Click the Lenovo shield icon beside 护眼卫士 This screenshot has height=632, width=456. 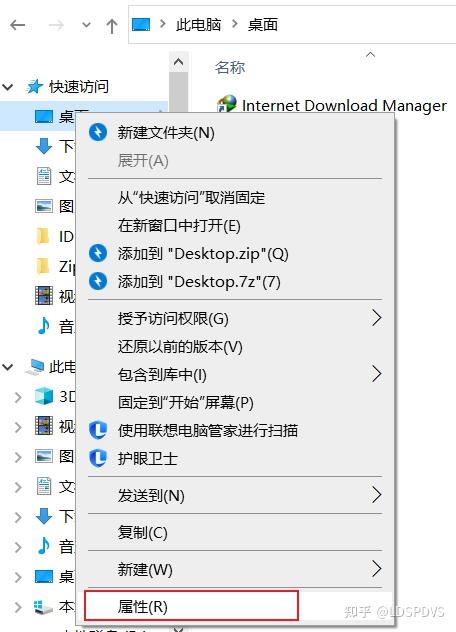click(98, 458)
